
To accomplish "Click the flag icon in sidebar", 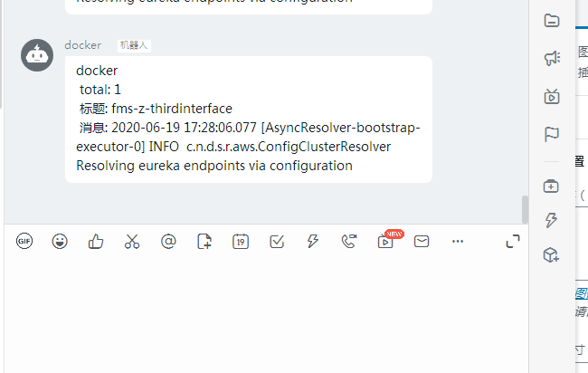I will coord(552,134).
